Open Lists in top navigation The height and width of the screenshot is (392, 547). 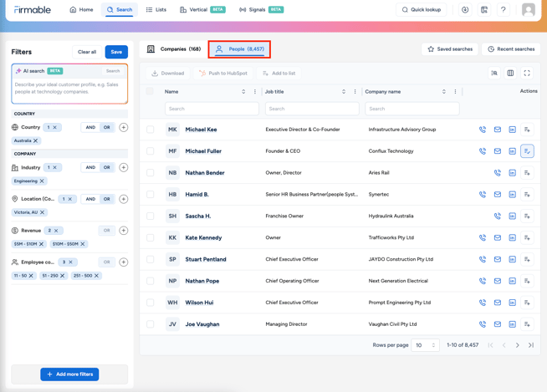tap(156, 10)
